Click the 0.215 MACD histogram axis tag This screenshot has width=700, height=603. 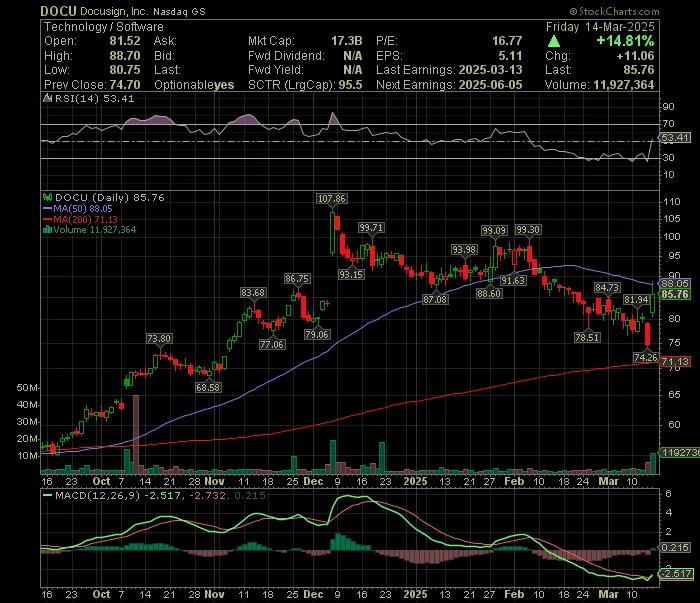click(x=676, y=548)
